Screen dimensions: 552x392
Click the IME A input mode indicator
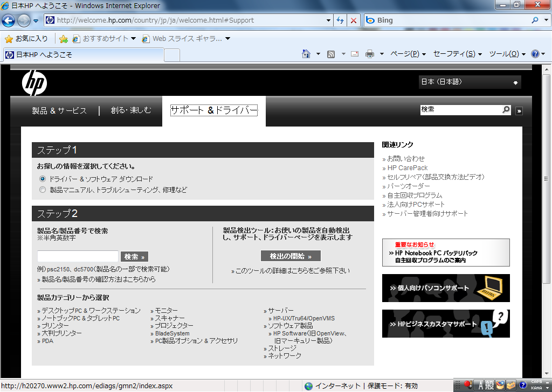[480, 386]
